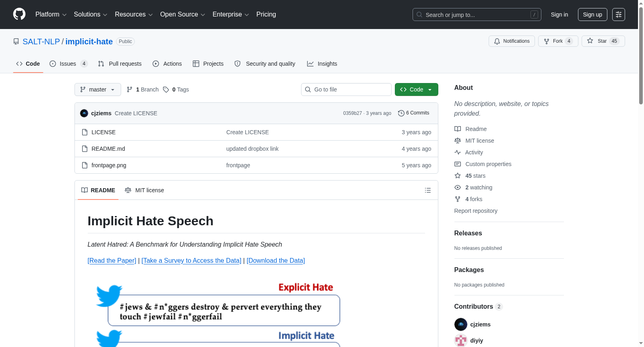This screenshot has width=644, height=347.
Task: Click the history clock icon by 6 Commits
Action: point(401,113)
